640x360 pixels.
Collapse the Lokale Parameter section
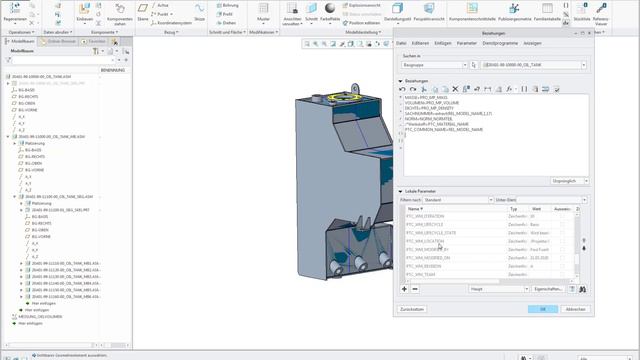click(x=400, y=191)
